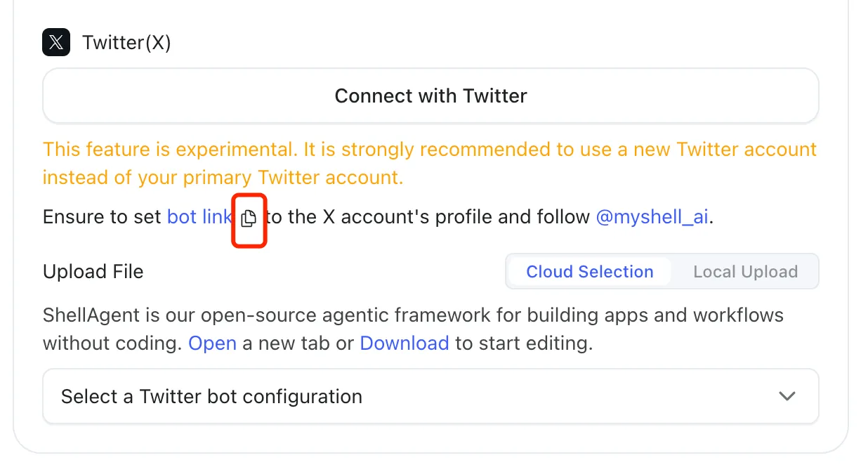Click the chevron arrow in configuration dropdown
This screenshot has width=868, height=472.
tap(787, 397)
